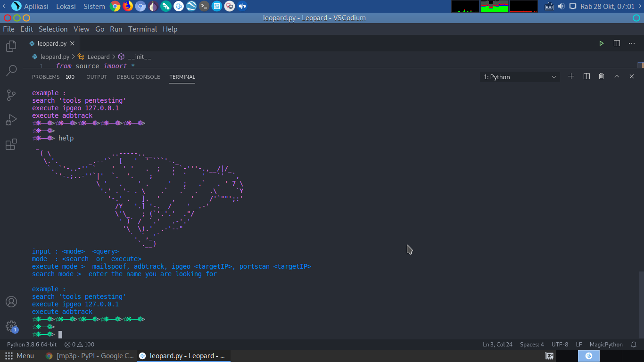
Task: Maximize the panel with the up chevron
Action: [x=616, y=76]
